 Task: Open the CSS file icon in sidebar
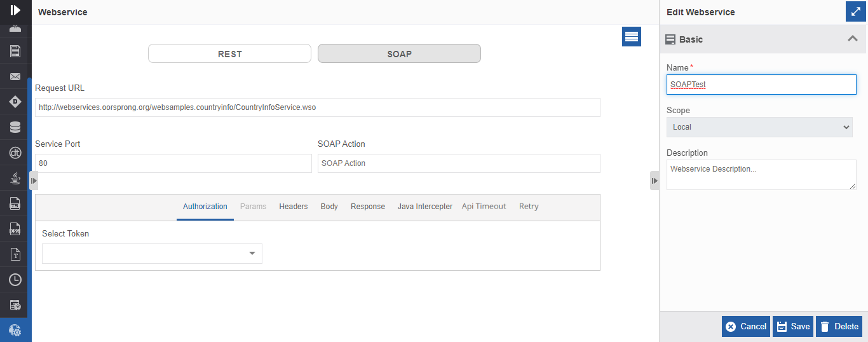click(15, 229)
